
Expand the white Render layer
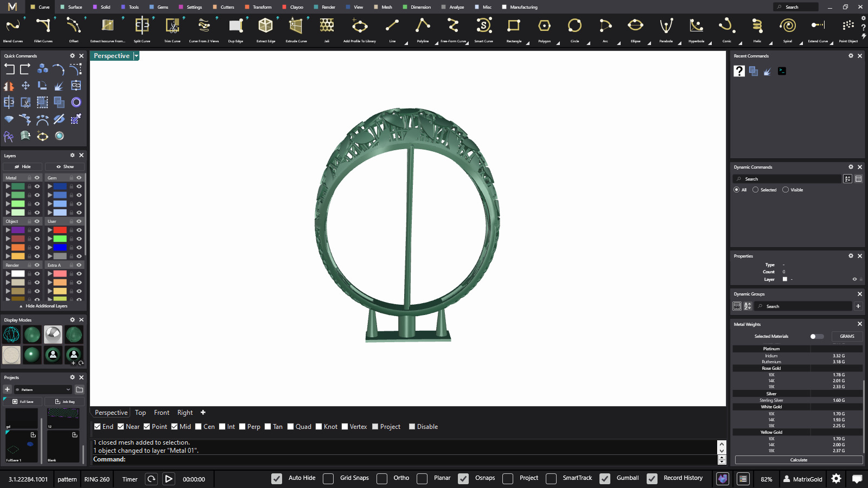tap(8, 274)
